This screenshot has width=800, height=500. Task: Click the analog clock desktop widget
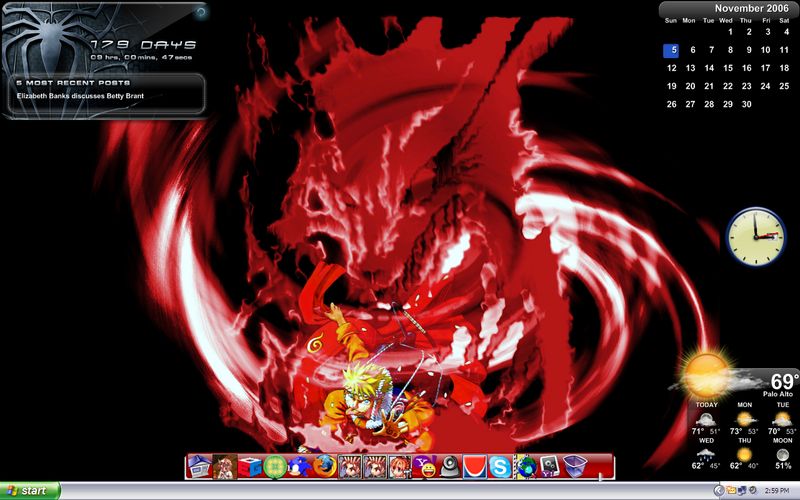click(756, 237)
